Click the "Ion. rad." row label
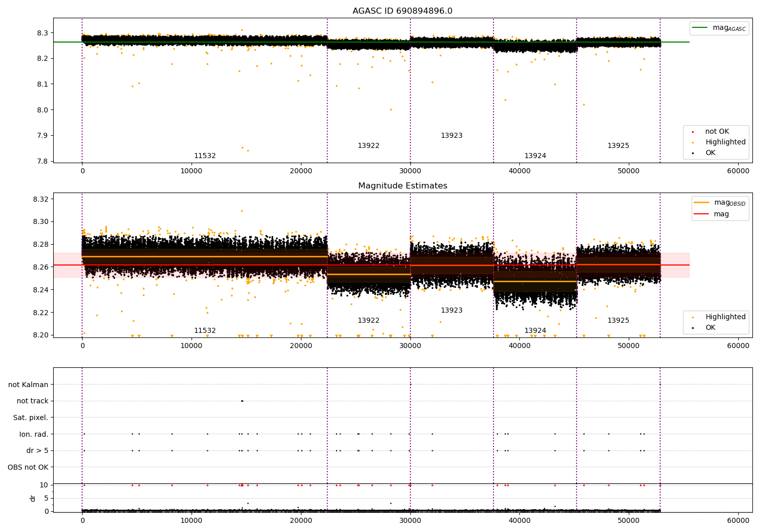 click(34, 434)
